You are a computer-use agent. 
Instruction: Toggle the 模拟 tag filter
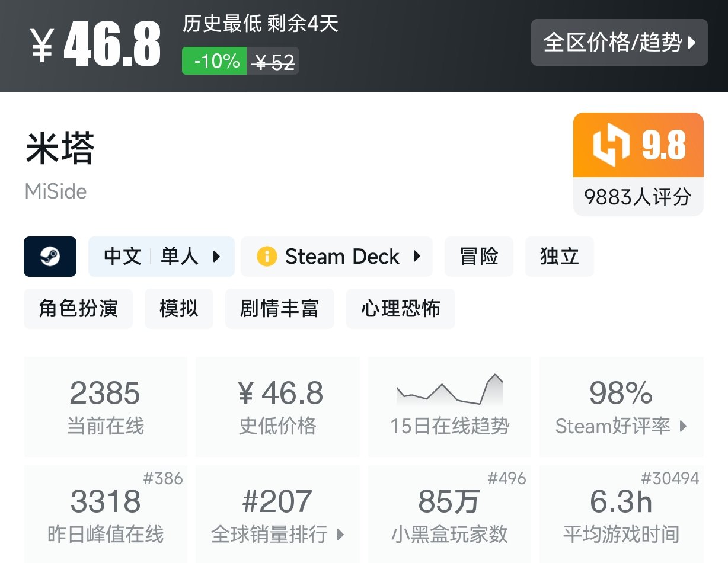pyautogui.click(x=179, y=308)
